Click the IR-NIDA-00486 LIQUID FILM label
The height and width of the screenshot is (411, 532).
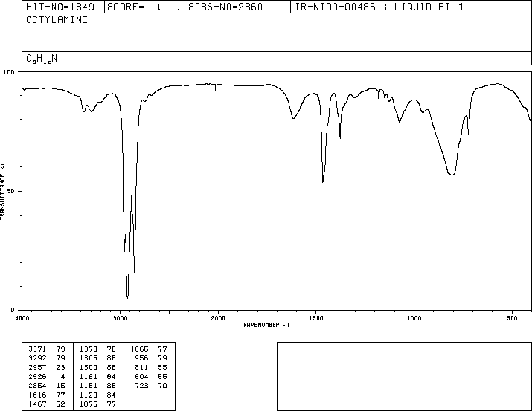click(x=379, y=7)
